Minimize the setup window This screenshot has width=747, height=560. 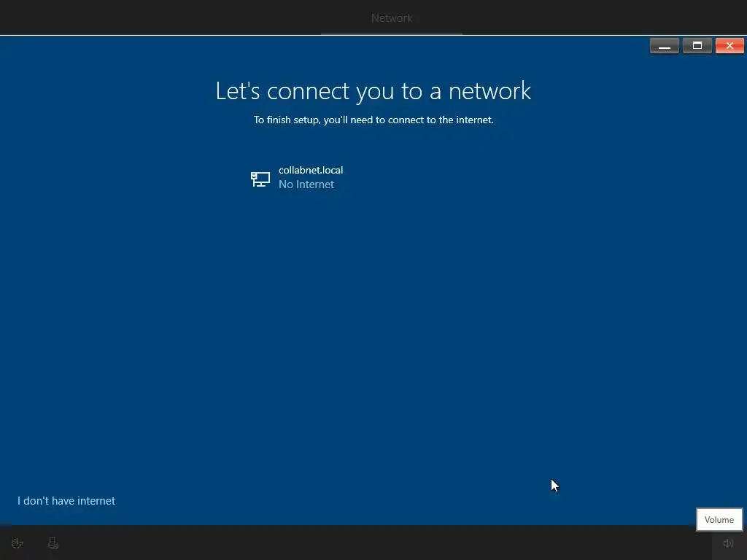click(x=664, y=46)
